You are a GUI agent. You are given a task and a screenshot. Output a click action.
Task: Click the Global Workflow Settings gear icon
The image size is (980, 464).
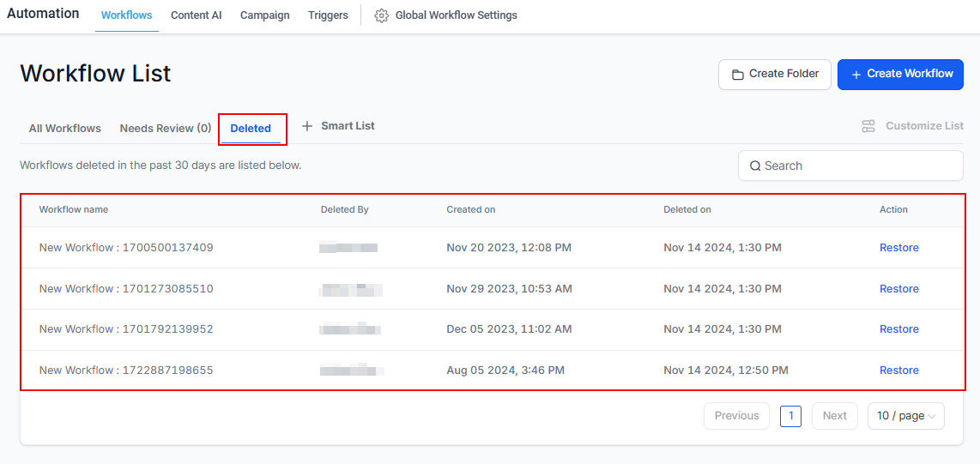(x=382, y=15)
